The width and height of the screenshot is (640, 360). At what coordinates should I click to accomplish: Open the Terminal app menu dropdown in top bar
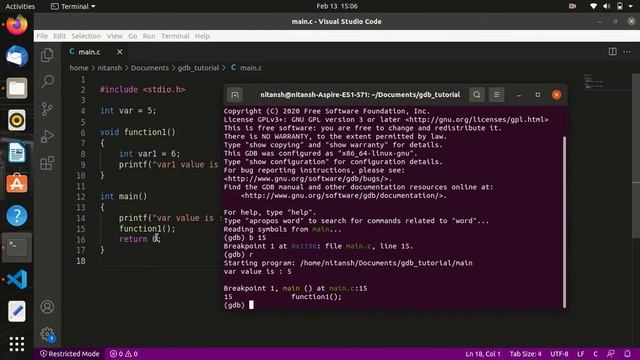pyautogui.click(x=73, y=6)
